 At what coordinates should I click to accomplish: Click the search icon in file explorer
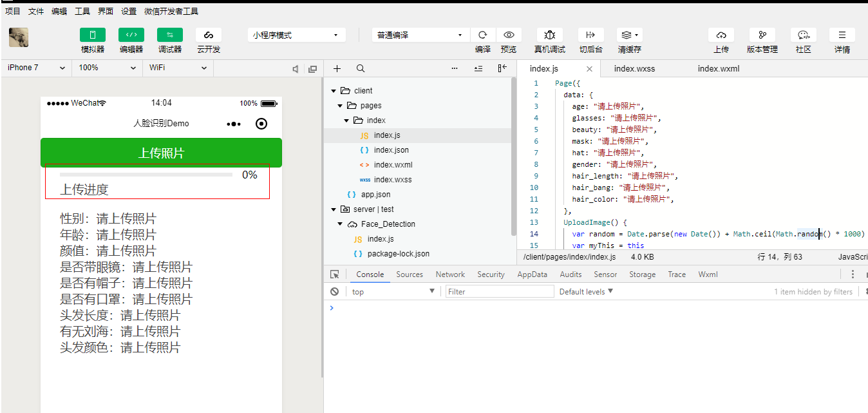click(x=361, y=68)
